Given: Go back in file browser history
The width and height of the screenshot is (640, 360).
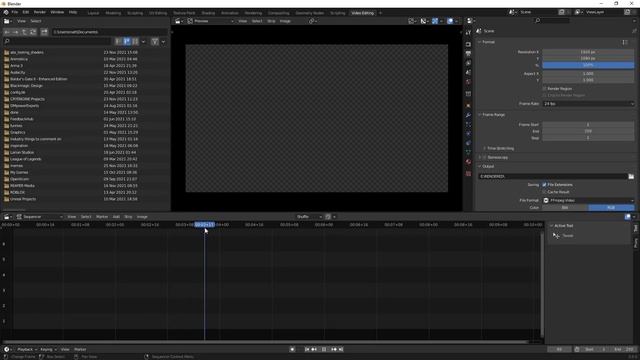Looking at the screenshot, I should coord(7,32).
